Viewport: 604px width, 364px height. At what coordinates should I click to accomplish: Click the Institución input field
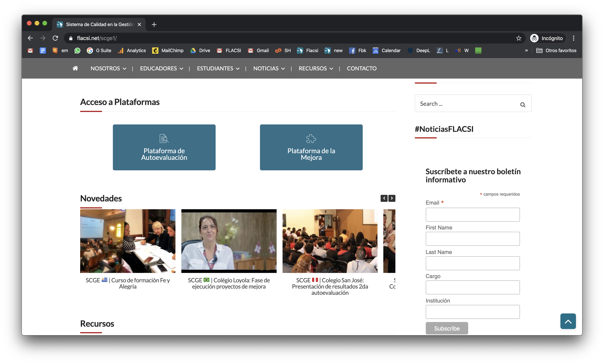click(473, 312)
